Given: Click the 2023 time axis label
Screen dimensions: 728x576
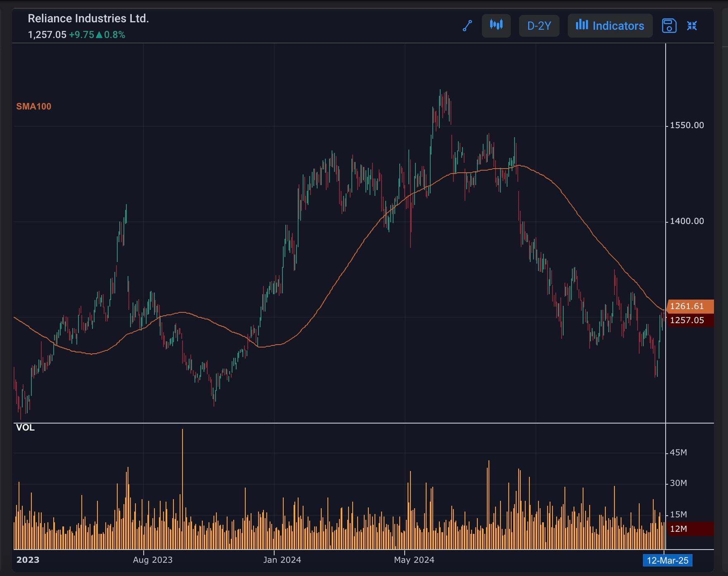Looking at the screenshot, I should tap(28, 560).
